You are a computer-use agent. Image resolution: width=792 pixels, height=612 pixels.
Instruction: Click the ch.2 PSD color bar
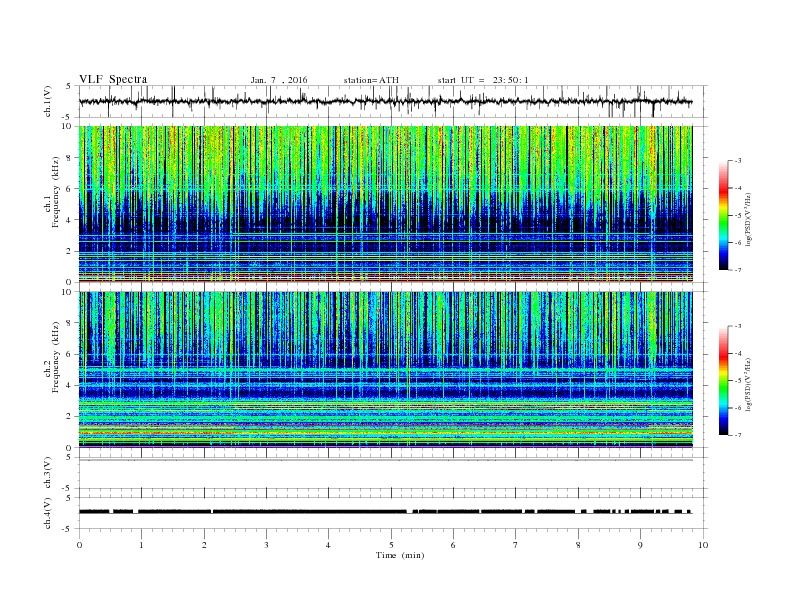click(723, 380)
